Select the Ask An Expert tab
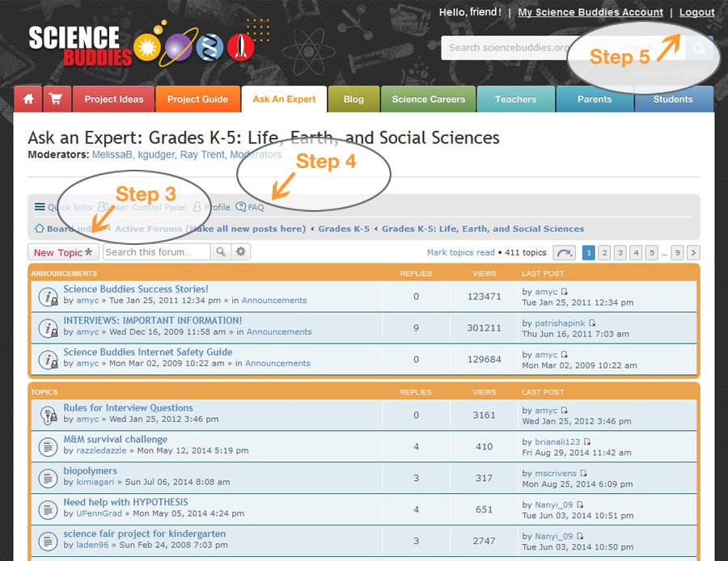This screenshot has height=561, width=728. [284, 99]
